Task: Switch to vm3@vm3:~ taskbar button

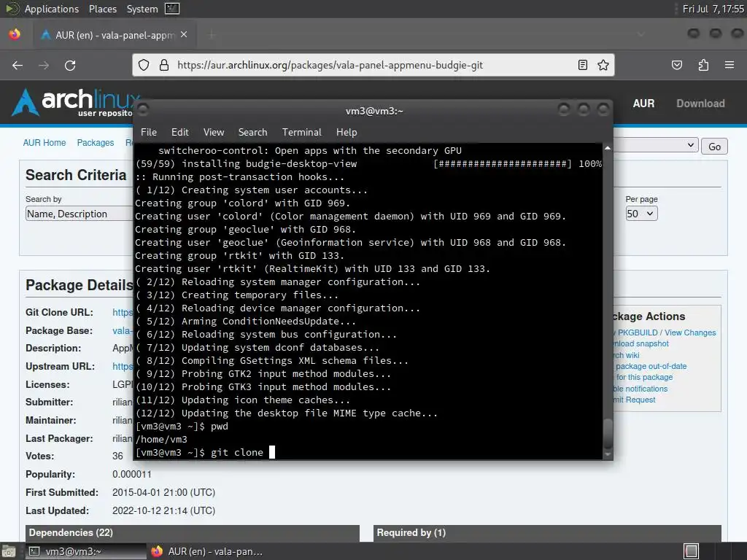Action: [x=85, y=551]
